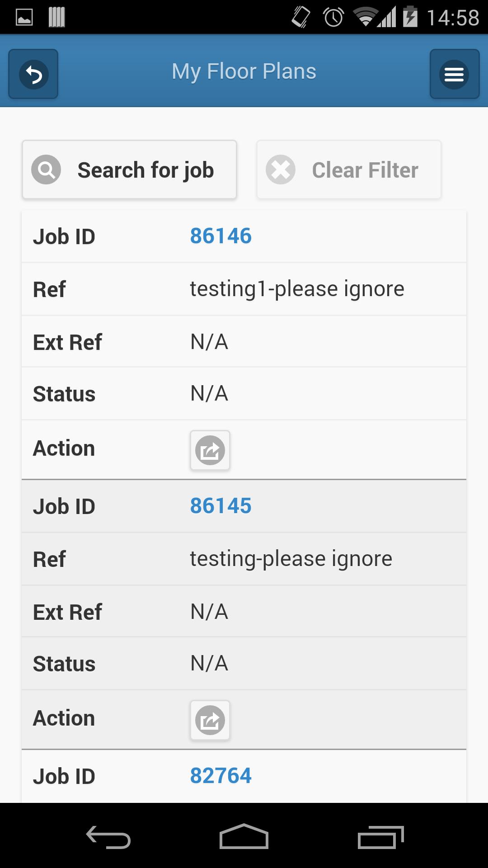
Task: Open Job ID 86146 link
Action: coord(221,236)
